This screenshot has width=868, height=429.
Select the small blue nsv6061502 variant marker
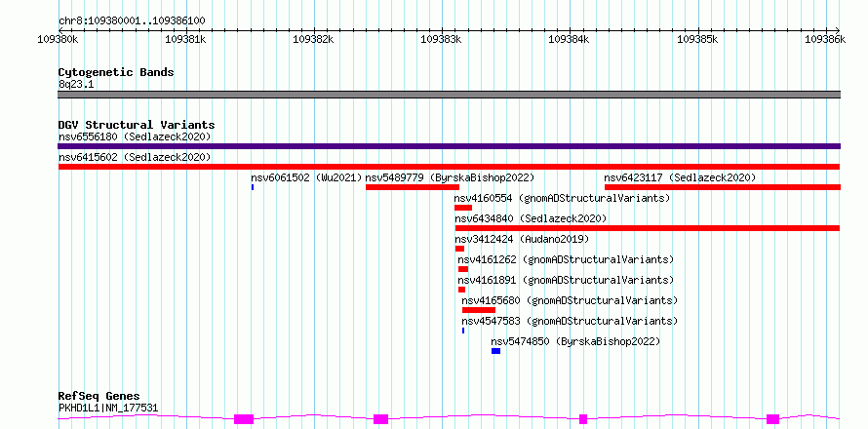253,187
